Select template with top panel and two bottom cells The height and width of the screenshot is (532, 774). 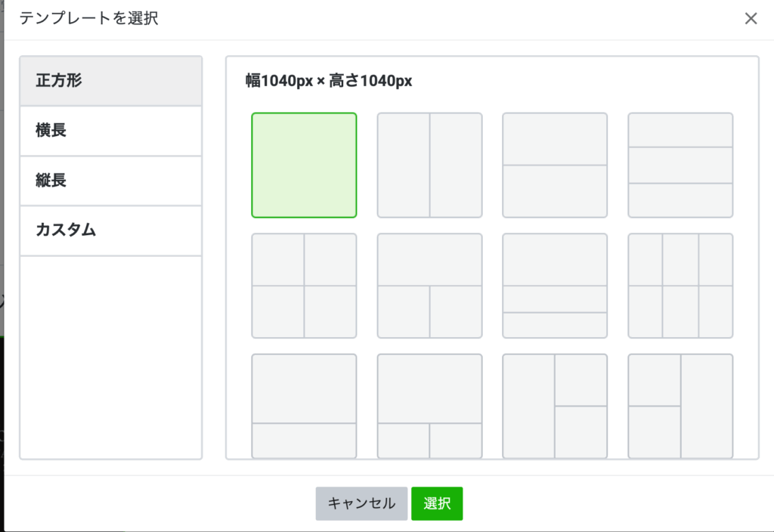[x=429, y=286]
